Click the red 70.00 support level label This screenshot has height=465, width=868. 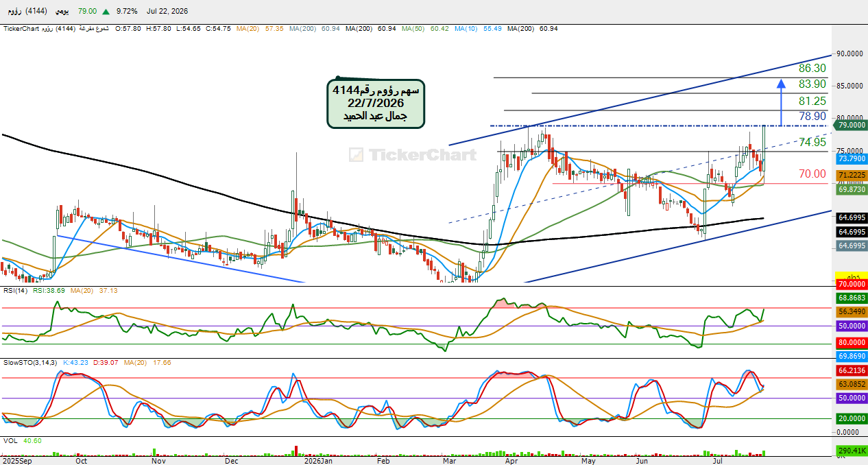pos(812,174)
